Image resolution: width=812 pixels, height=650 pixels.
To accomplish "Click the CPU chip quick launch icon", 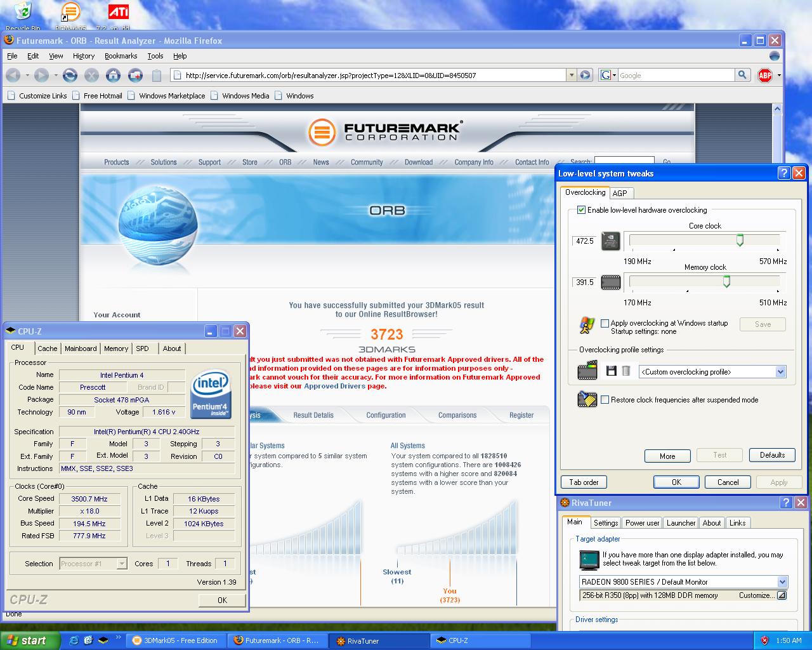I will [x=103, y=640].
